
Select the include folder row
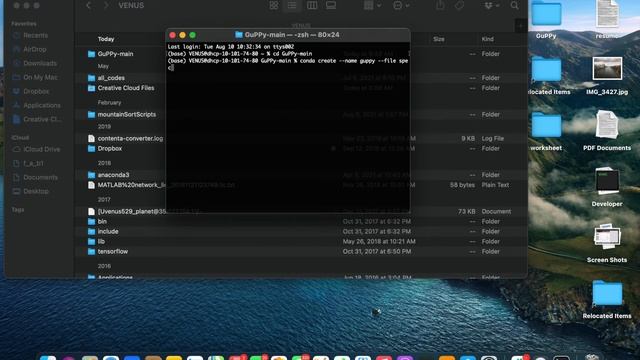pos(300,231)
